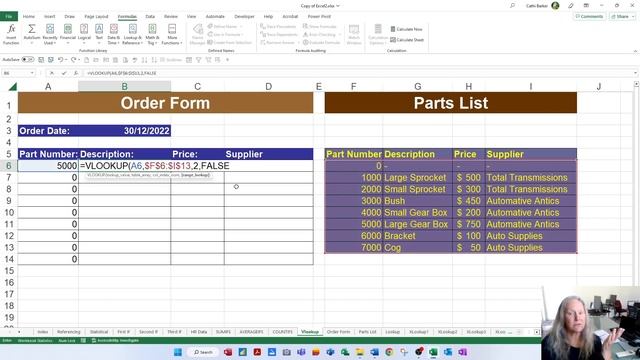Open the Insert ribbon tab
The height and width of the screenshot is (360, 640).
(x=49, y=16)
